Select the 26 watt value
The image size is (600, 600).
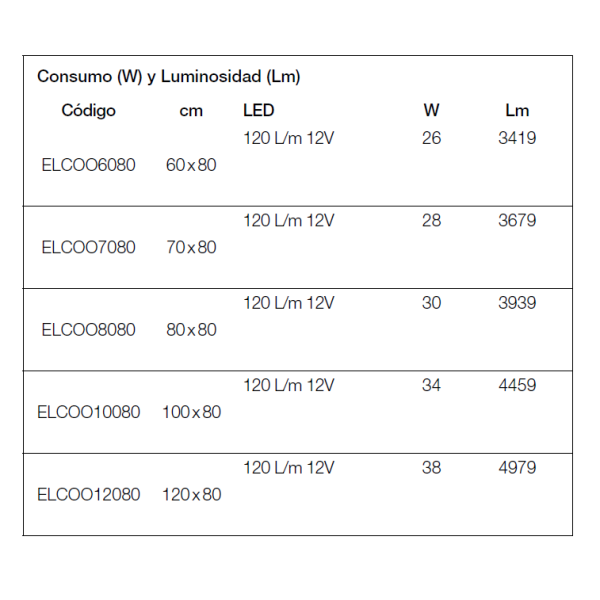[431, 138]
